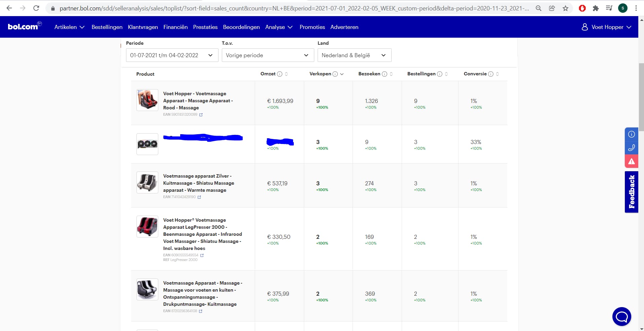Viewport: 644px width, 331px height.
Task: Click conversie value 33%
Action: tap(476, 142)
